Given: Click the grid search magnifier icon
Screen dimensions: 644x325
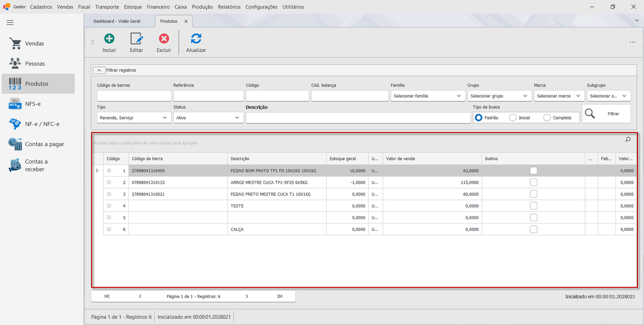Looking at the screenshot, I should tap(628, 140).
